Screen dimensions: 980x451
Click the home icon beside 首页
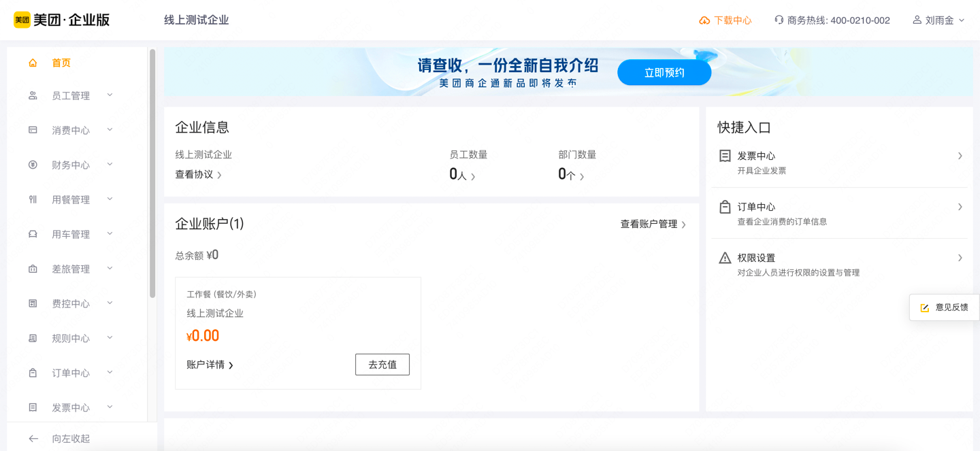33,63
